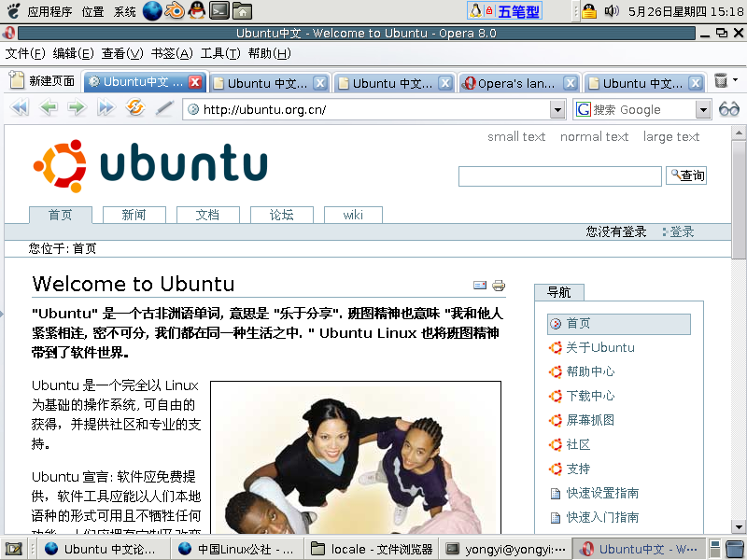Choose the small text link
The image size is (747, 560).
coord(516,137)
